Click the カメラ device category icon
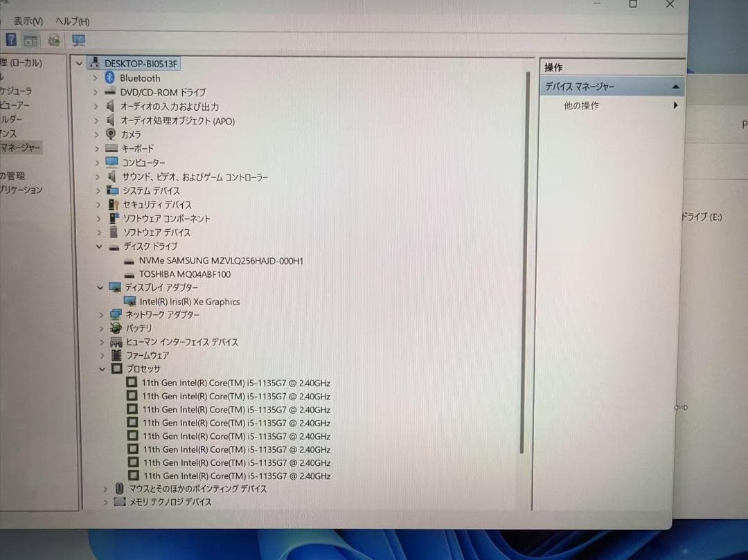Viewport: 748px width, 560px height. tap(112, 134)
